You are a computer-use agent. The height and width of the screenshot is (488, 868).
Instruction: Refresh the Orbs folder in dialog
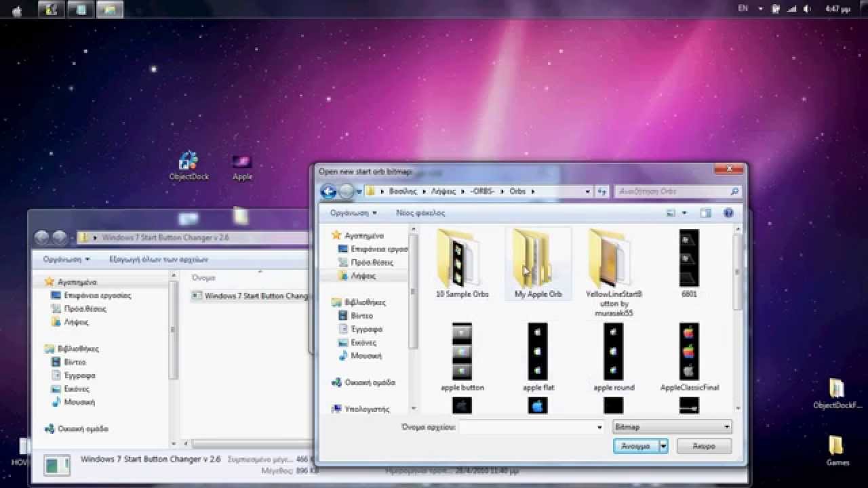pyautogui.click(x=602, y=192)
